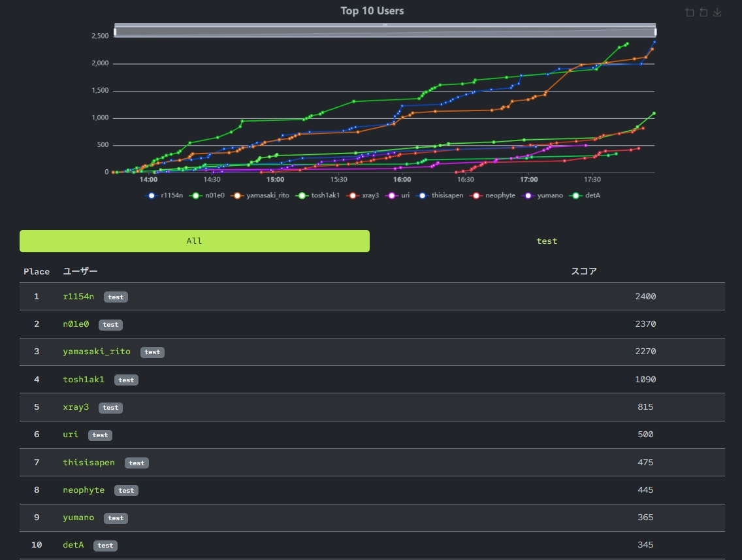
Task: Click the chart data zoom slider bar
Action: click(385, 30)
